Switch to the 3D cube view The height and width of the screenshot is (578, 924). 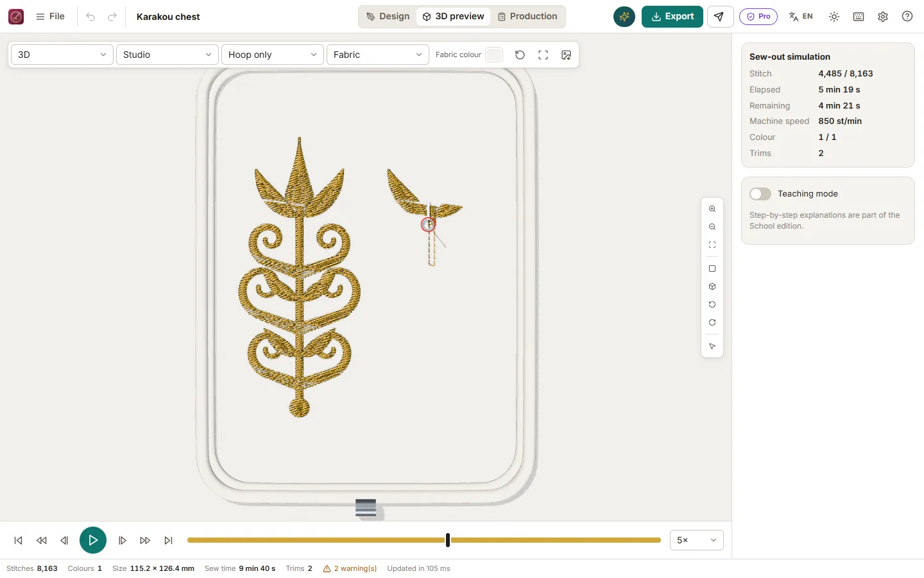[x=712, y=286]
